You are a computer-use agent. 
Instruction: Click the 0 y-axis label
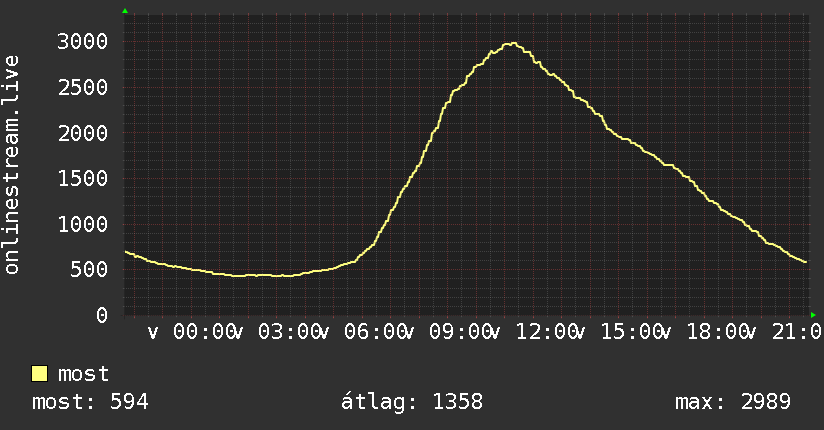click(x=102, y=315)
